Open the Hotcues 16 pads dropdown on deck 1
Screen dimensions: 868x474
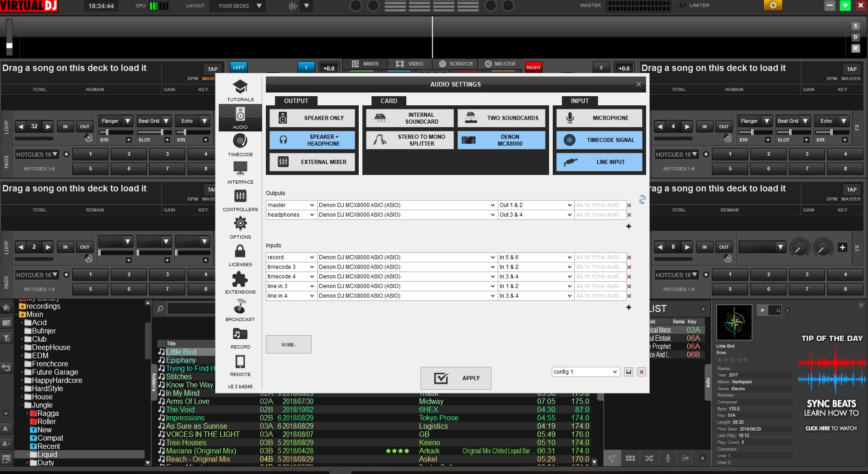coord(37,154)
